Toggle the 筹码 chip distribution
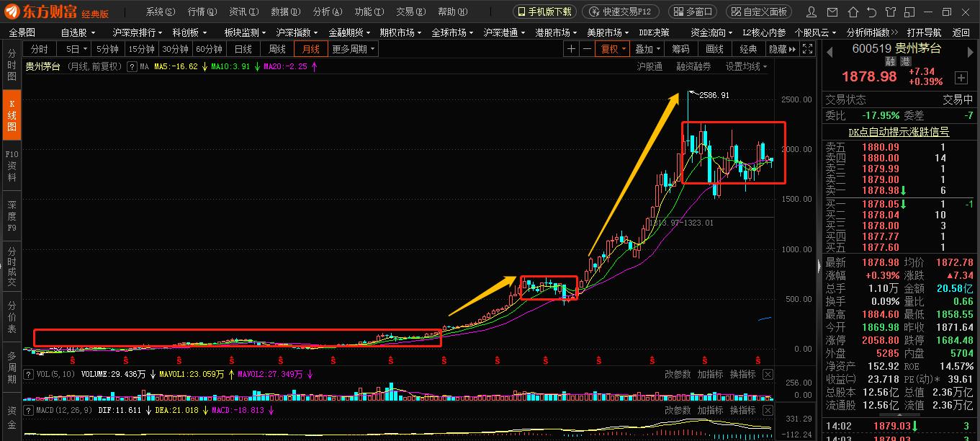The height and width of the screenshot is (441, 980). [680, 48]
